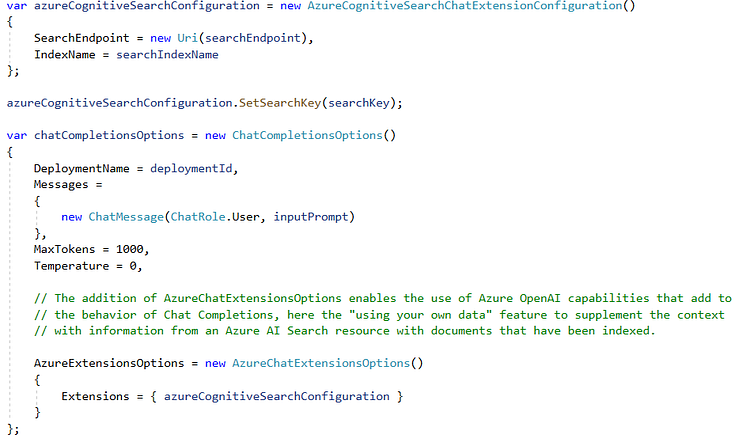Click the Temperature property
The height and width of the screenshot is (441, 735).
71,266
